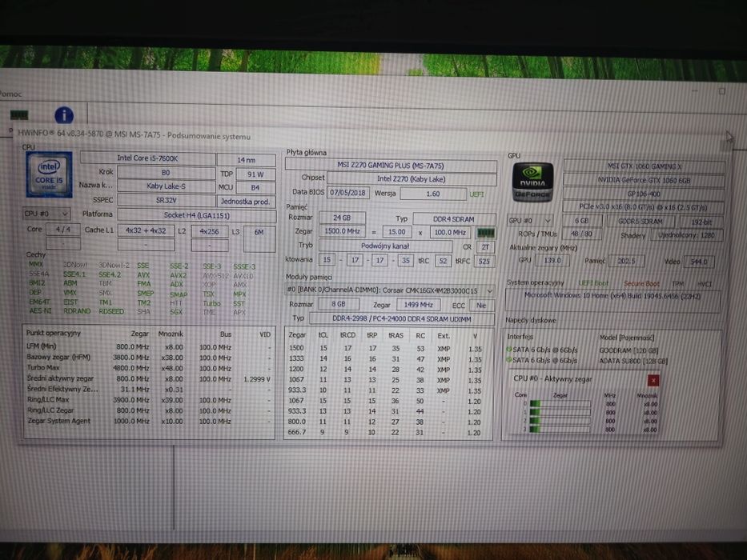Click the NVIDIA GeForce GTX 1060 6GB field
This screenshot has width=747, height=560.
point(644,181)
